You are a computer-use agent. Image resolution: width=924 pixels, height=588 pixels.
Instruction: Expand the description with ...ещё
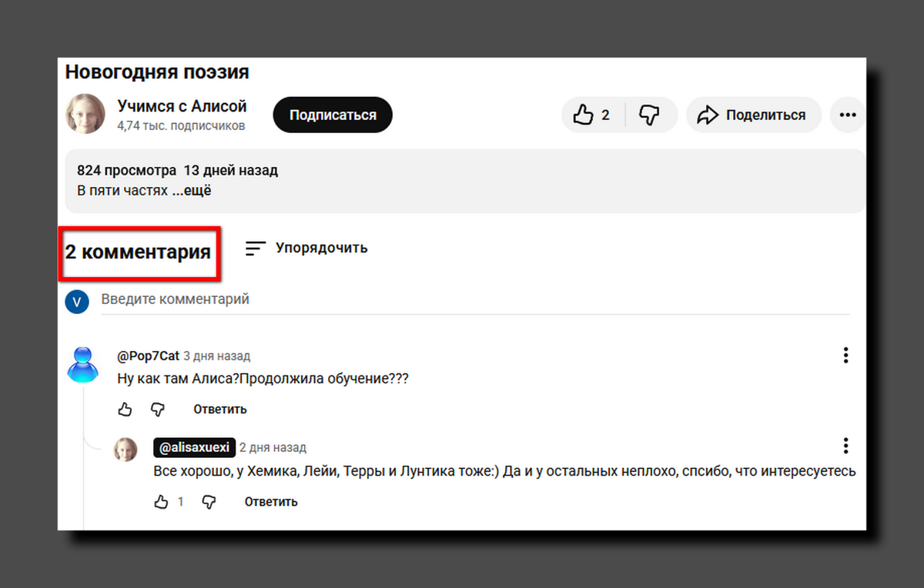pyautogui.click(x=192, y=191)
